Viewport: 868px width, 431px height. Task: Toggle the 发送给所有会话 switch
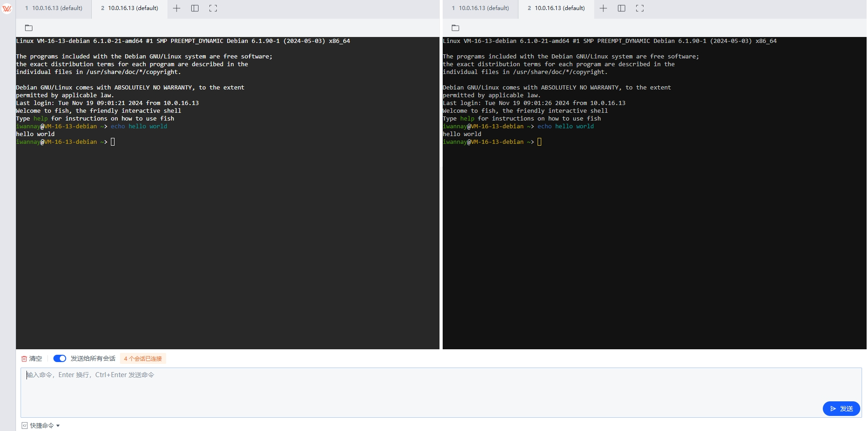tap(59, 358)
